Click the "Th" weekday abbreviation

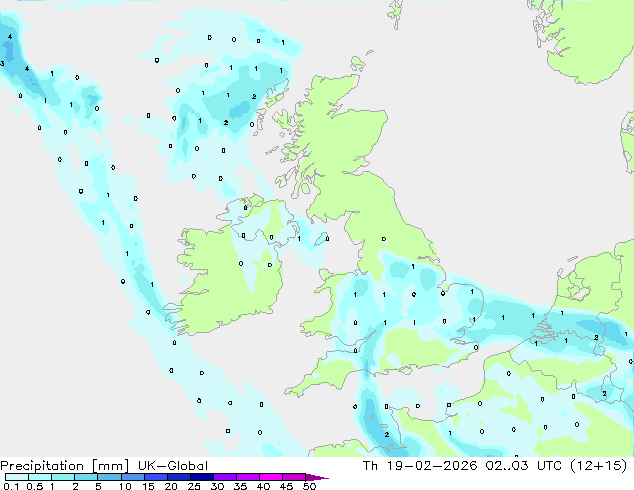(x=370, y=466)
